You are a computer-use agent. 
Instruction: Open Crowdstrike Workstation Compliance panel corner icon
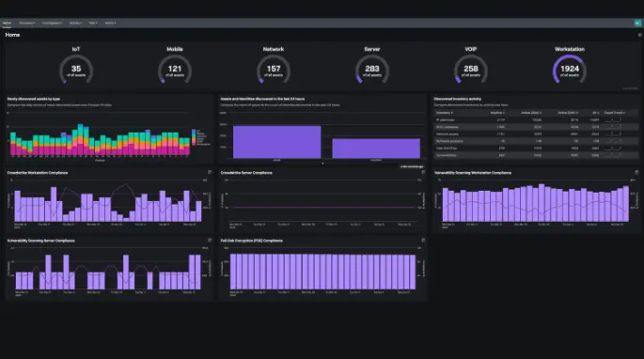210,173
